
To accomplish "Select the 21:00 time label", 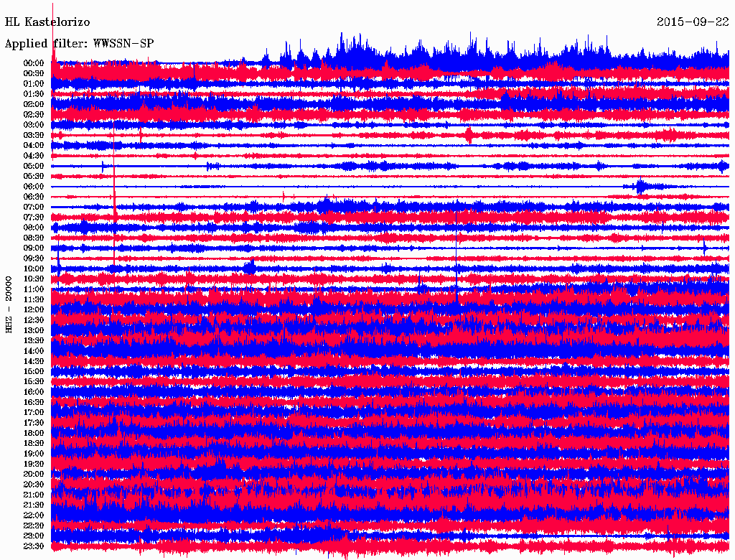I will point(34,495).
